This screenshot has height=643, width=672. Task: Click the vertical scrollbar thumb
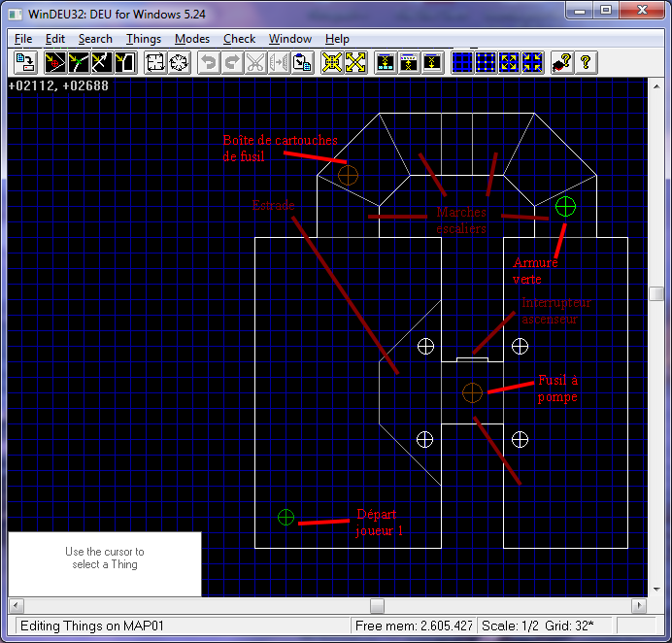click(656, 293)
